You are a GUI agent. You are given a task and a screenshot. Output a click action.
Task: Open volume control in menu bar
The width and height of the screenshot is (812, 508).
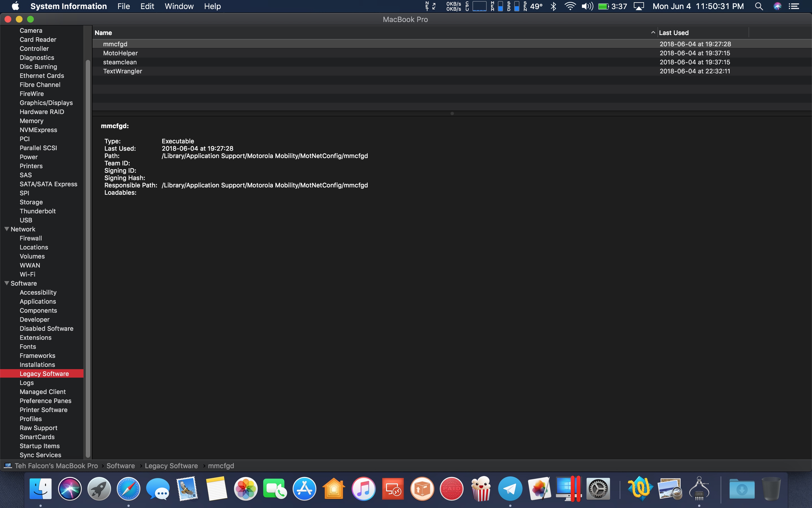tap(587, 6)
